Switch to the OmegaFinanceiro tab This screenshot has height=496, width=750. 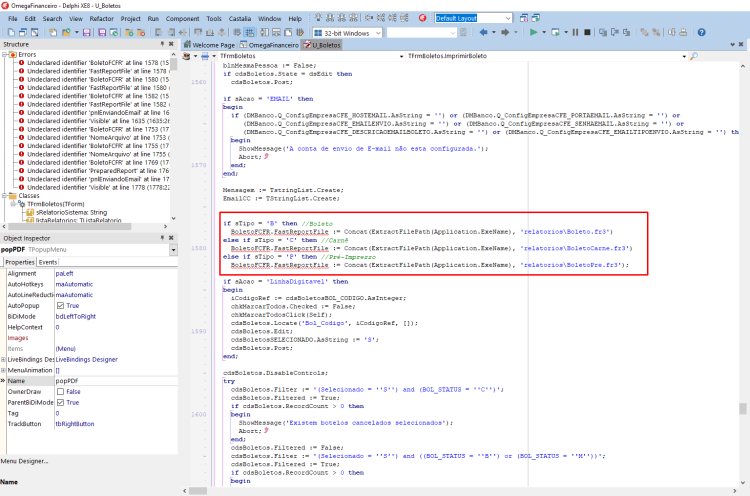tap(270, 45)
